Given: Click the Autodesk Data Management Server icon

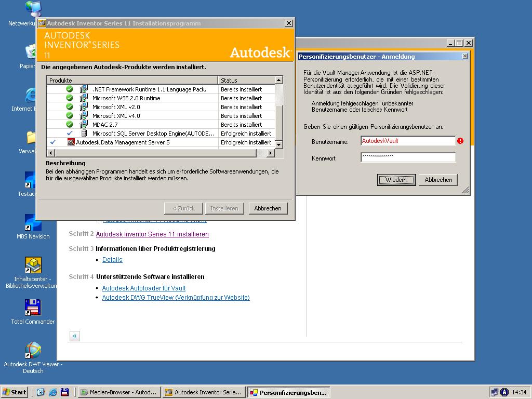Looking at the screenshot, I should click(x=71, y=142).
